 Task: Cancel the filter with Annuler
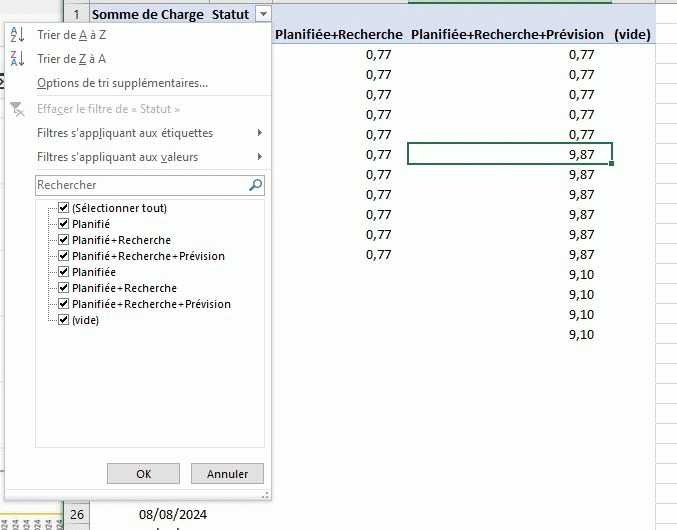tap(227, 473)
